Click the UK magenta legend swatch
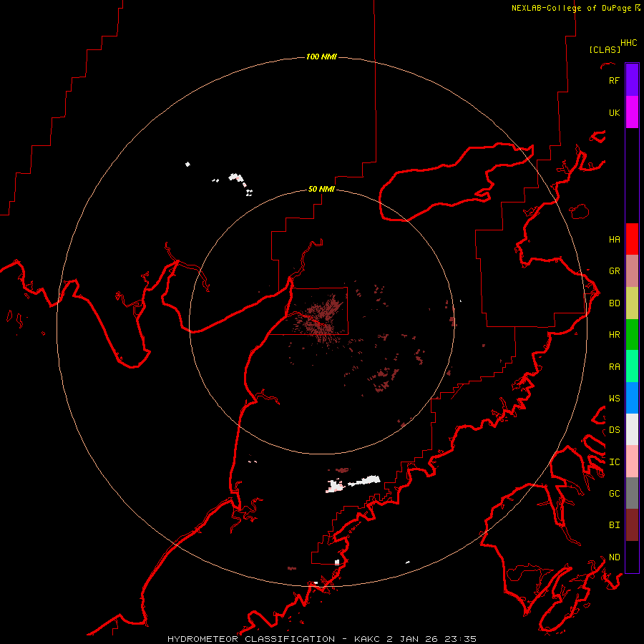The width and height of the screenshot is (644, 644). (632, 112)
